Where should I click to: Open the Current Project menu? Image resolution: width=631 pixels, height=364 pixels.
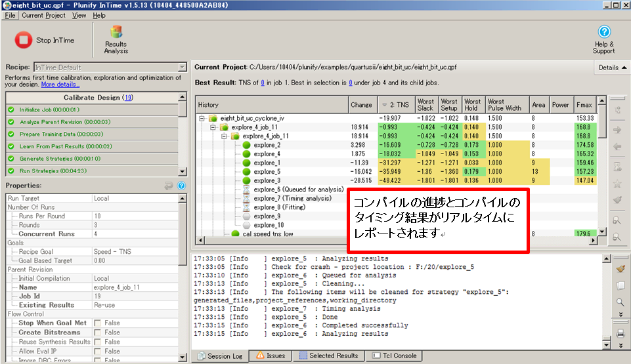point(43,15)
